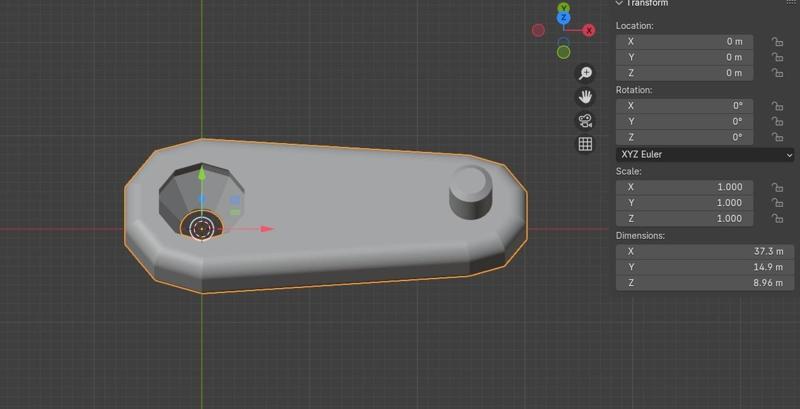Lock Location X value
Screen dimensions: 800x409
tap(777, 42)
